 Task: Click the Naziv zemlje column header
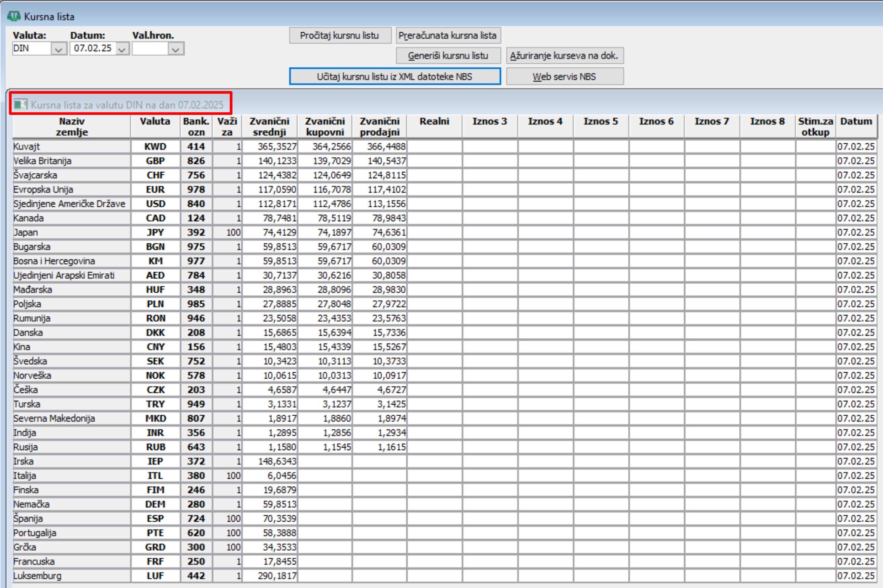72,127
